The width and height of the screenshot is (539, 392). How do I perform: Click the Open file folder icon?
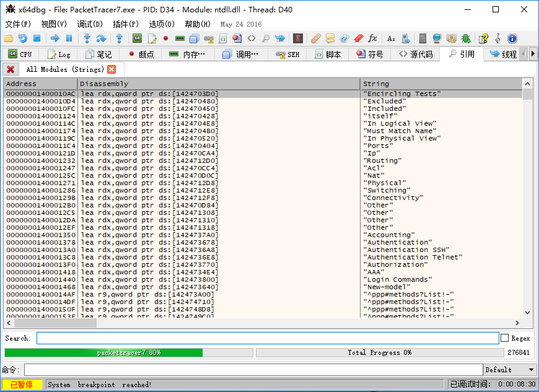(x=9, y=38)
